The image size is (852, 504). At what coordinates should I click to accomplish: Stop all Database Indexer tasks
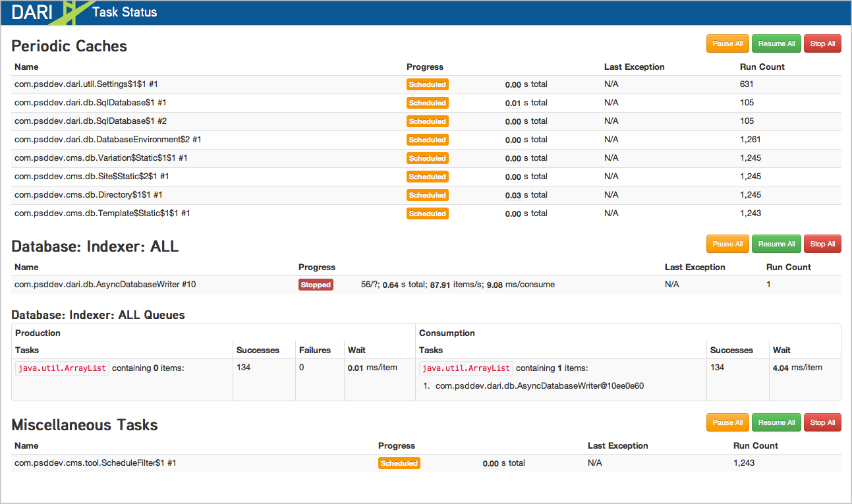[x=822, y=244]
